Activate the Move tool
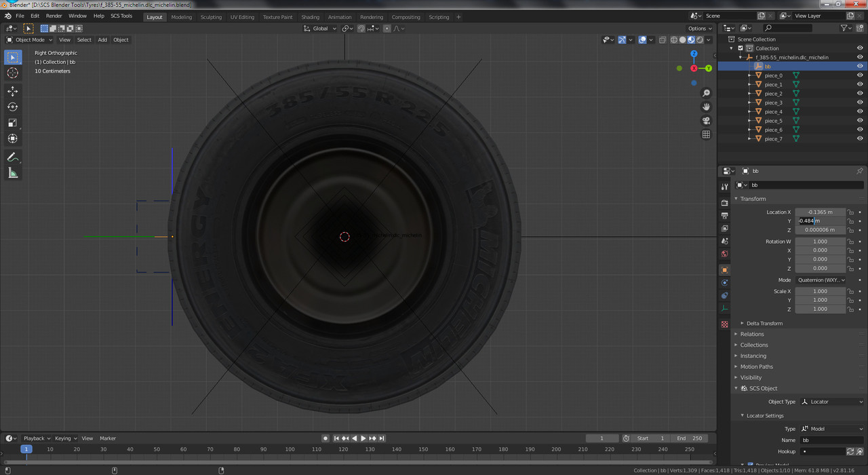Screen dimensions: 868x475 pos(13,91)
